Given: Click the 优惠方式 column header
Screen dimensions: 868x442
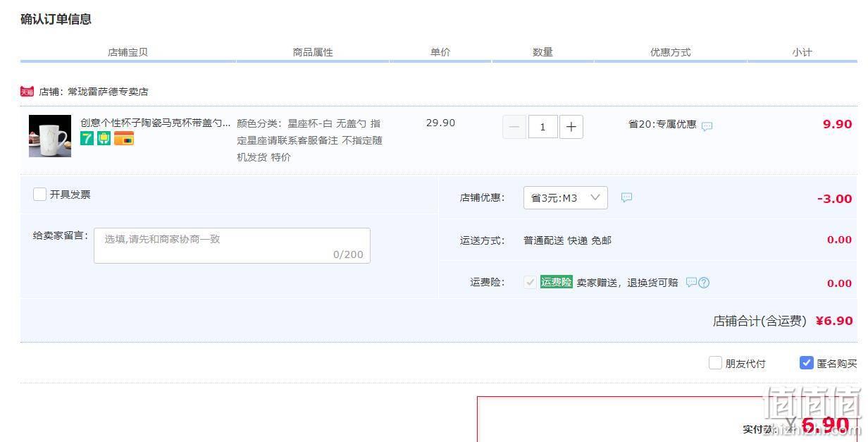Looking at the screenshot, I should click(670, 52).
